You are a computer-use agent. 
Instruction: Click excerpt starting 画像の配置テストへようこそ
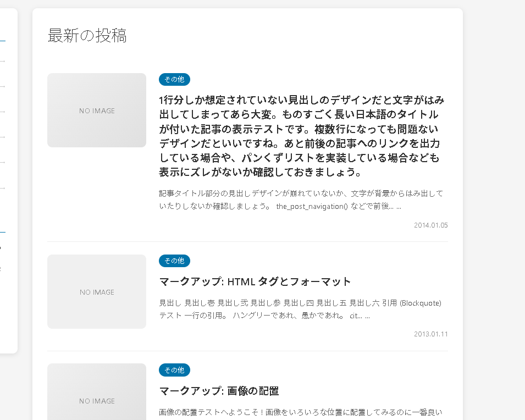click(300, 412)
